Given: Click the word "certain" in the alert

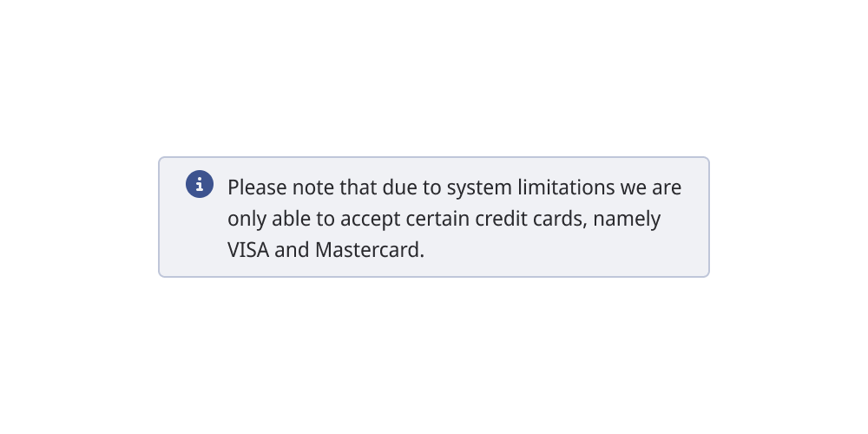Looking at the screenshot, I should 440,219.
